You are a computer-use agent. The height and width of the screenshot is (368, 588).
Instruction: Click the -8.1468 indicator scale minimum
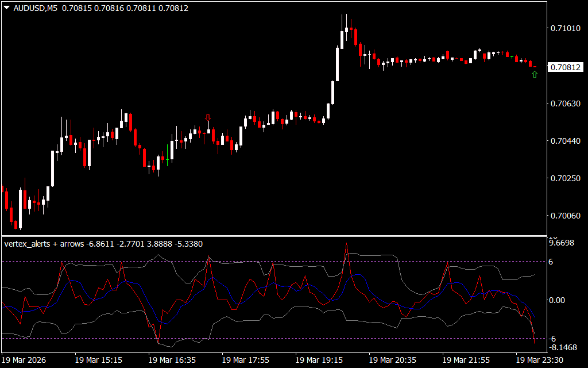pos(562,347)
